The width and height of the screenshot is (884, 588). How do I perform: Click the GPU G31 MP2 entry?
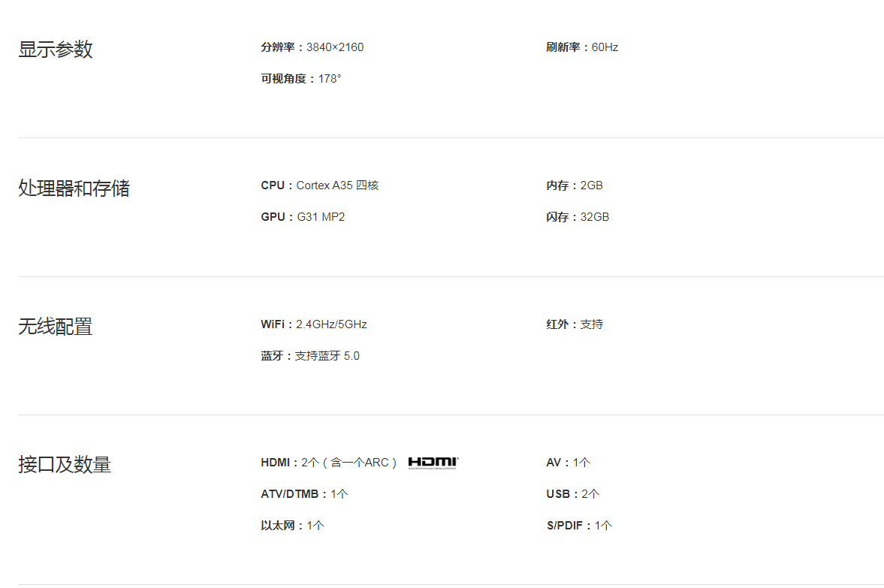click(x=303, y=217)
